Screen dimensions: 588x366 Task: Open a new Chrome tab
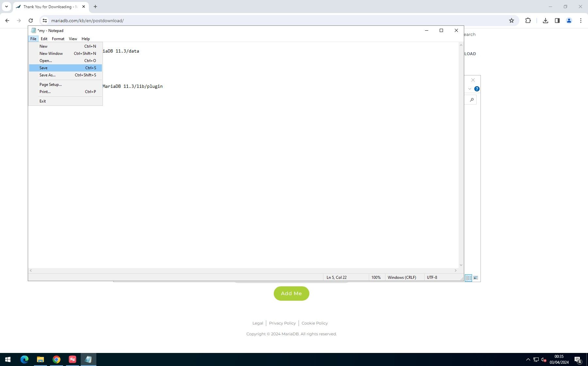pyautogui.click(x=95, y=7)
